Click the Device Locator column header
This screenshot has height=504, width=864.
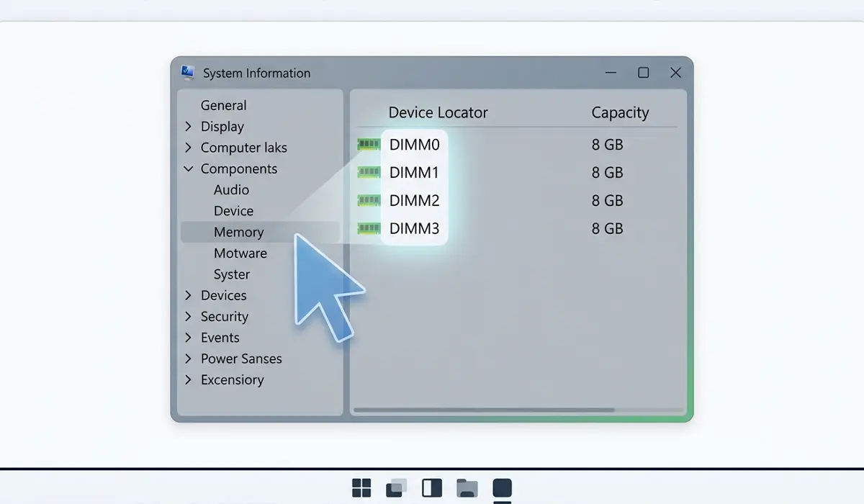438,113
